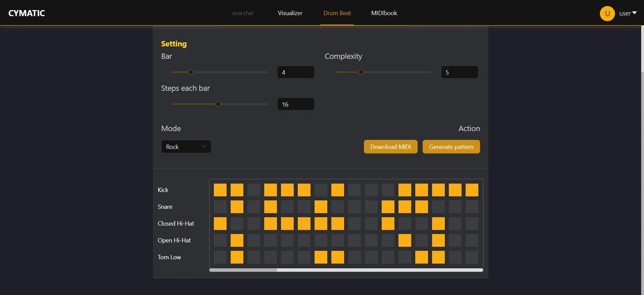Enable first Open Hi-Hat step
Image resolution: width=644 pixels, height=295 pixels.
(220, 240)
